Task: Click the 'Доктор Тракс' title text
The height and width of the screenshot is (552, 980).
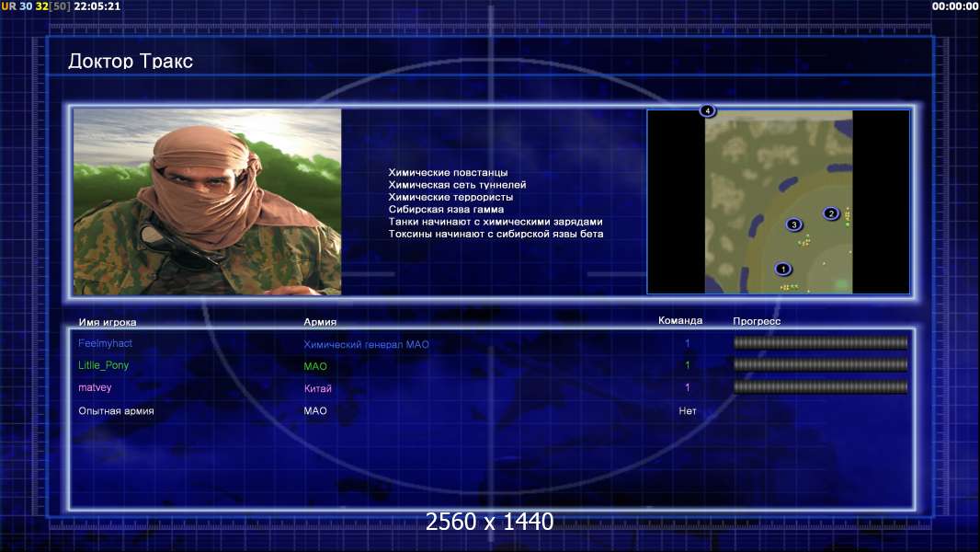Action: tap(130, 61)
